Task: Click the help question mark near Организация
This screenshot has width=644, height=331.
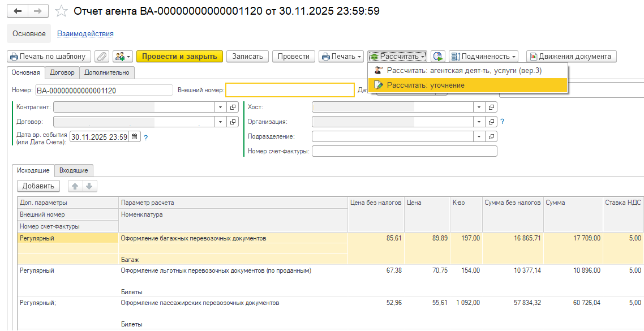Action: 502,122
